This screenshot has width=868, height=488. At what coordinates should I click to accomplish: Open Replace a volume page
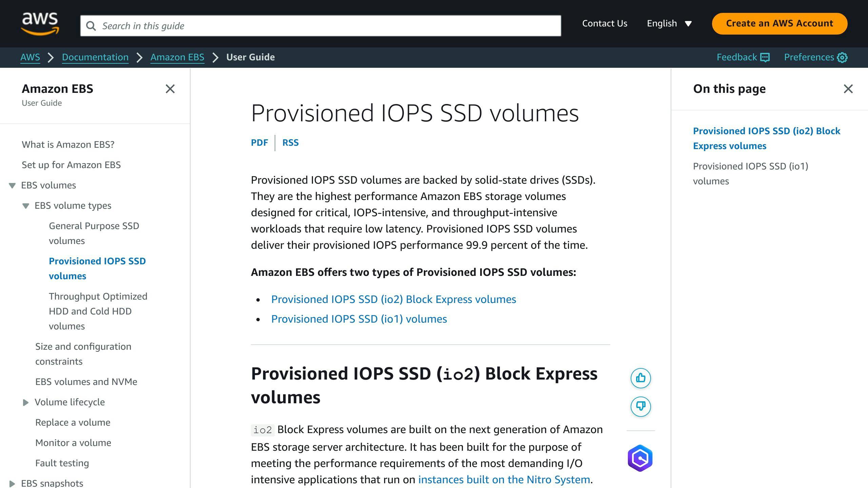(x=73, y=423)
